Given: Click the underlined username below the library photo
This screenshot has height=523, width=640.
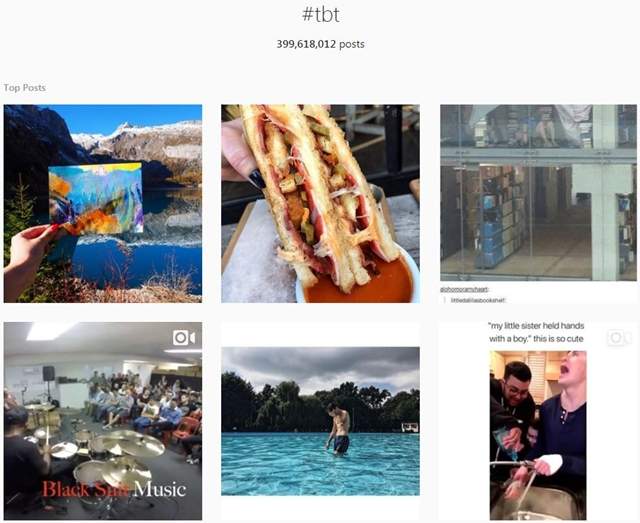Looking at the screenshot, I should click(464, 289).
